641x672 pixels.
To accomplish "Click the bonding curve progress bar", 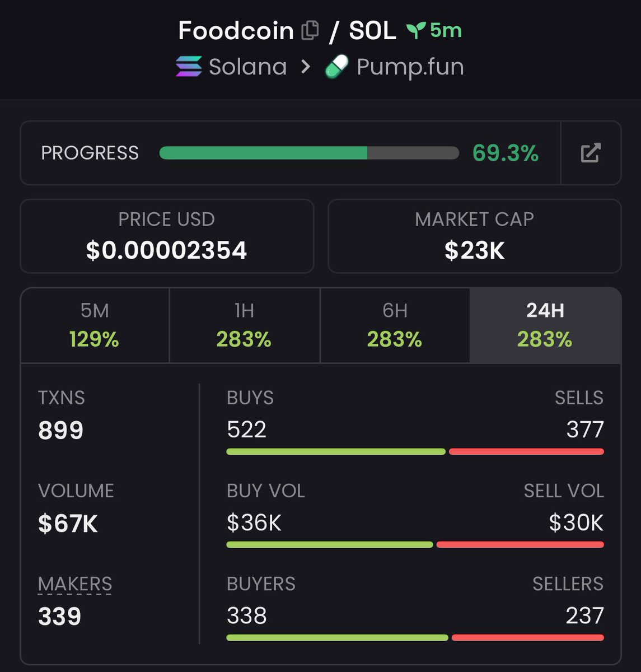I will 308,153.
